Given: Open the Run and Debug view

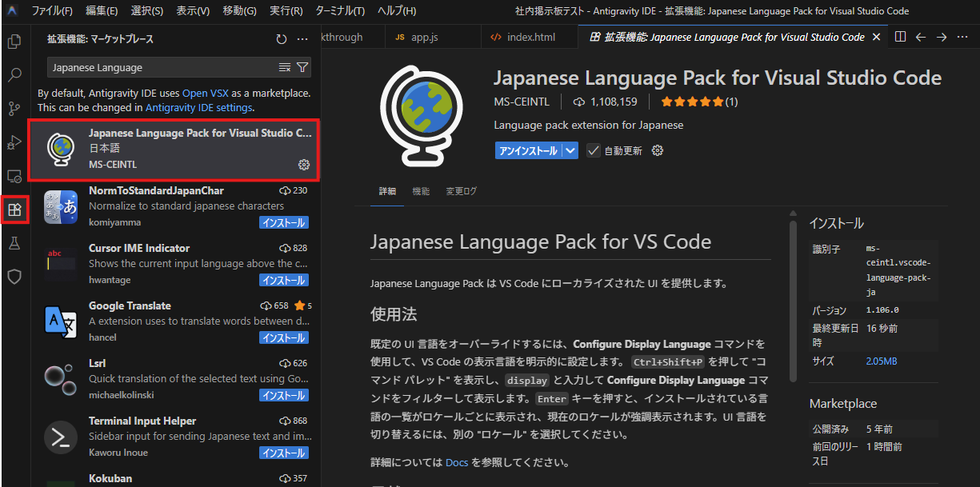Looking at the screenshot, I should tap(14, 142).
